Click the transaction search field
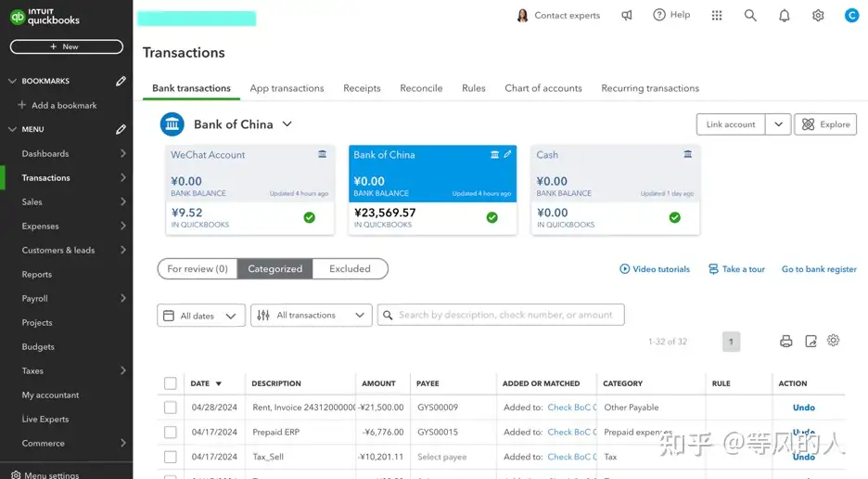868x479 pixels. pyautogui.click(x=501, y=315)
